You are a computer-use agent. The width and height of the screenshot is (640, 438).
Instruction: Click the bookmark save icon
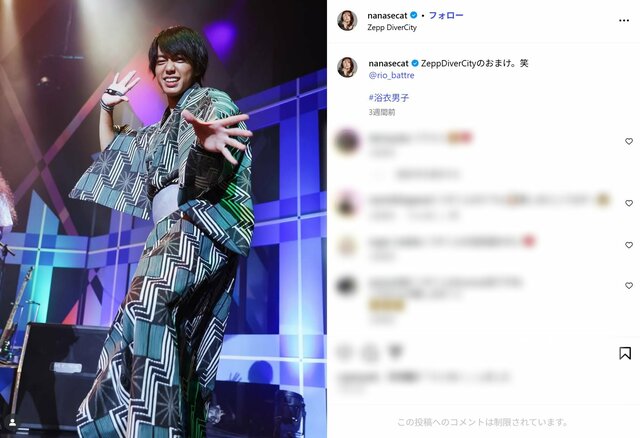tap(625, 353)
